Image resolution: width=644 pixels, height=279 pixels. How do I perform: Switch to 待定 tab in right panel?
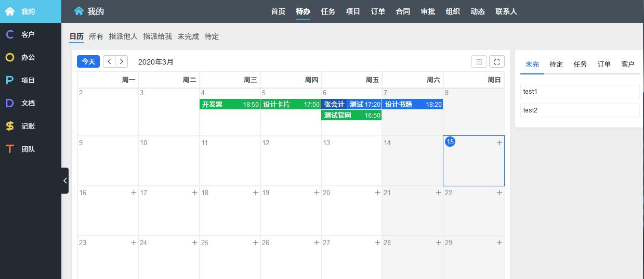click(x=556, y=64)
